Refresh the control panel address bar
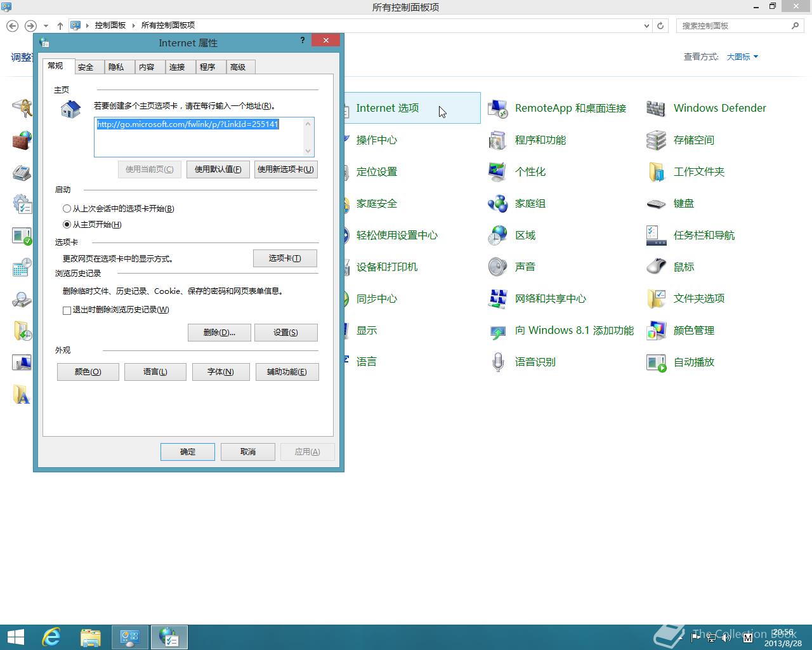Screen dimensions: 812x650 (x=660, y=25)
